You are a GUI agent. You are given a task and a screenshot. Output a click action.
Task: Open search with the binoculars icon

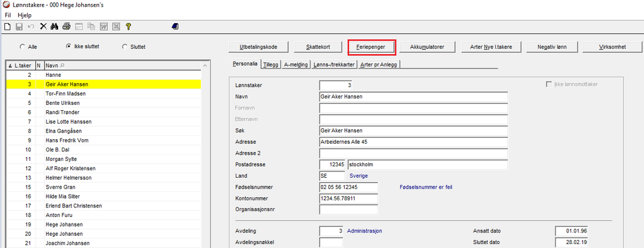coord(55,26)
